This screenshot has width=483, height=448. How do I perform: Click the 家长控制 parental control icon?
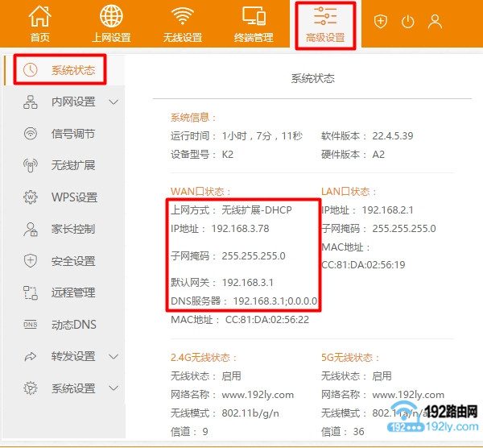click(31, 229)
